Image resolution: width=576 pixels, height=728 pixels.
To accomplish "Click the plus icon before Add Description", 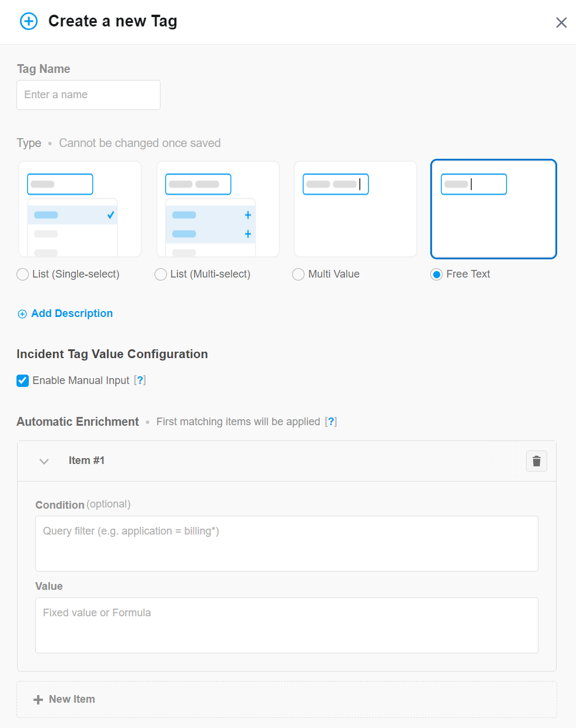I will [x=22, y=313].
